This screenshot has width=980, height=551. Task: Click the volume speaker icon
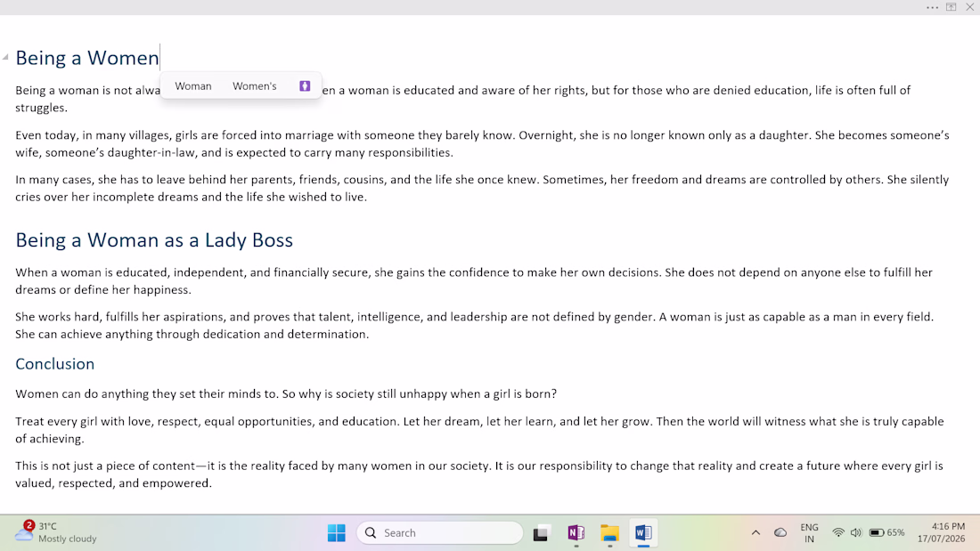tap(856, 533)
